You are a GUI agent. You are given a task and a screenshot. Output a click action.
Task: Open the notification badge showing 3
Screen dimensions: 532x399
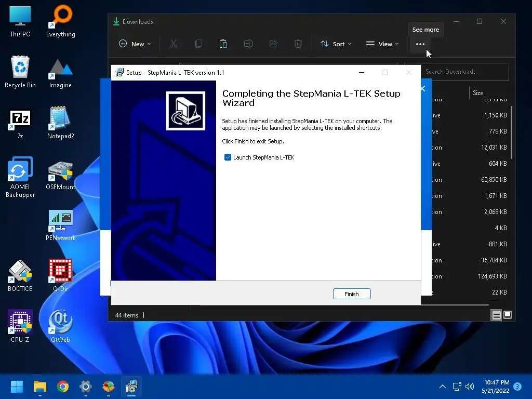click(517, 386)
